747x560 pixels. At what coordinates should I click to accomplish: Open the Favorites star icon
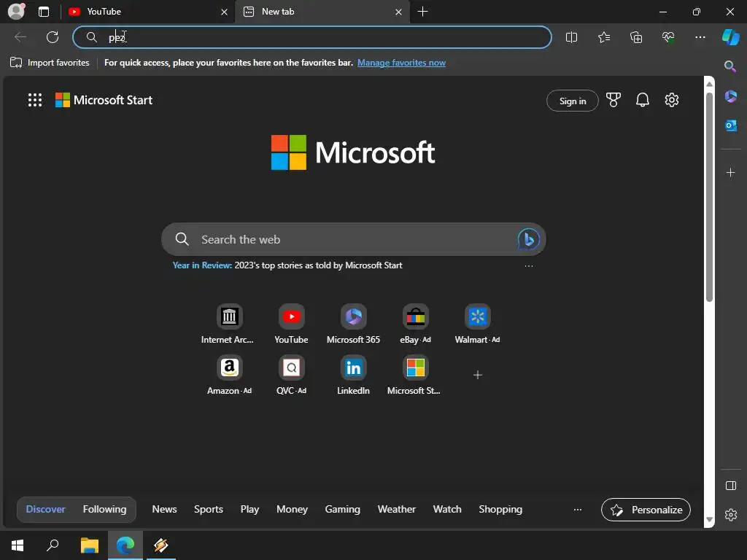pyautogui.click(x=603, y=37)
